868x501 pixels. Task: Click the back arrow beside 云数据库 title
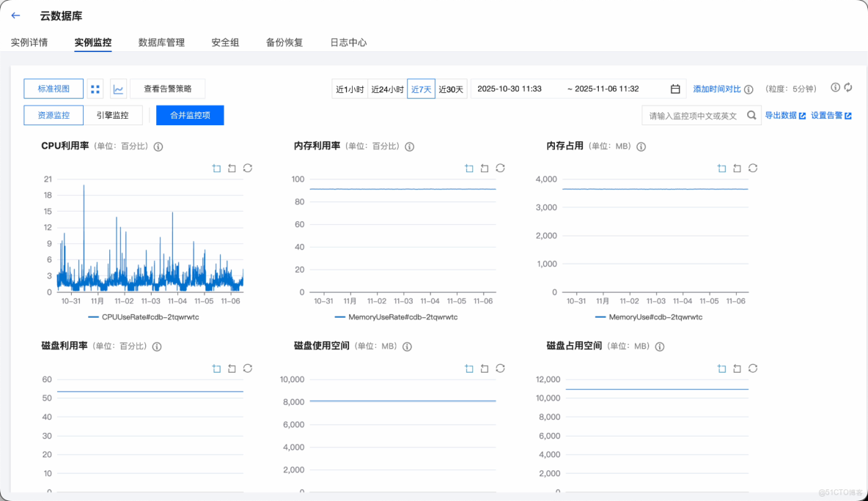click(15, 15)
